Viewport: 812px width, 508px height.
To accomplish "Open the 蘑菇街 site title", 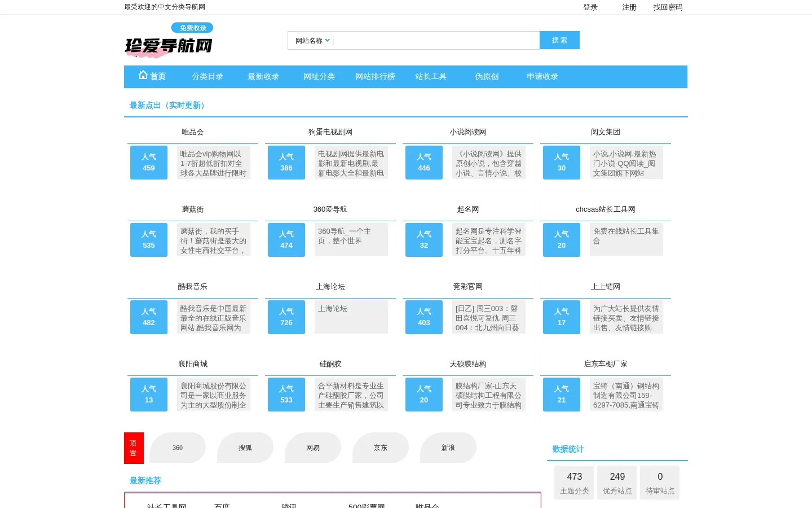I will 193,209.
